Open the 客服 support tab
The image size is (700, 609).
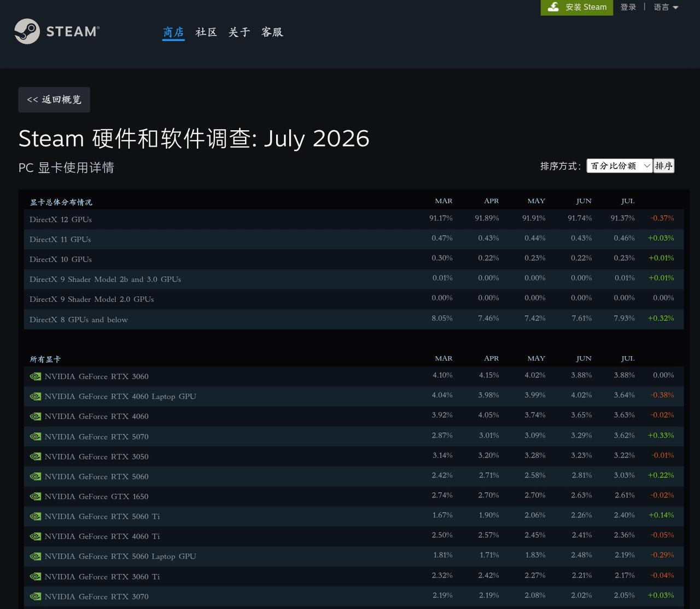click(x=272, y=32)
